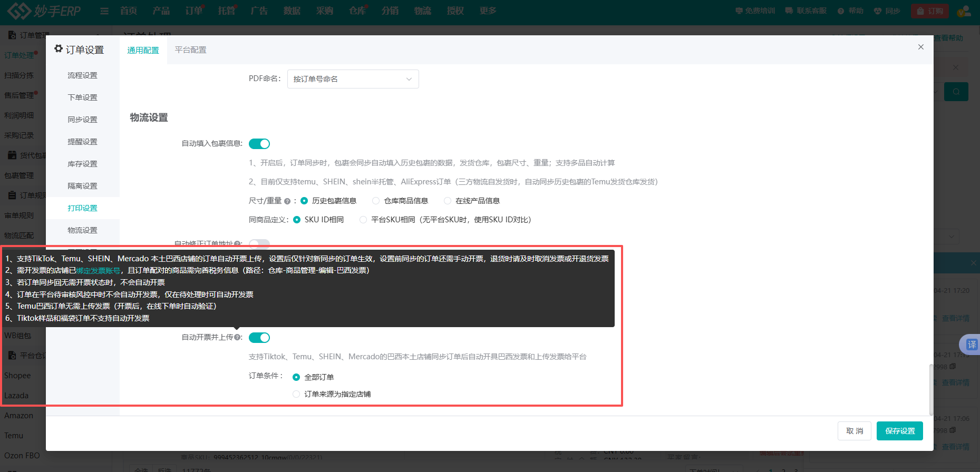Viewport: 980px width, 472px height.
Task: Click the 联系客服 chat icon
Action: 789,11
